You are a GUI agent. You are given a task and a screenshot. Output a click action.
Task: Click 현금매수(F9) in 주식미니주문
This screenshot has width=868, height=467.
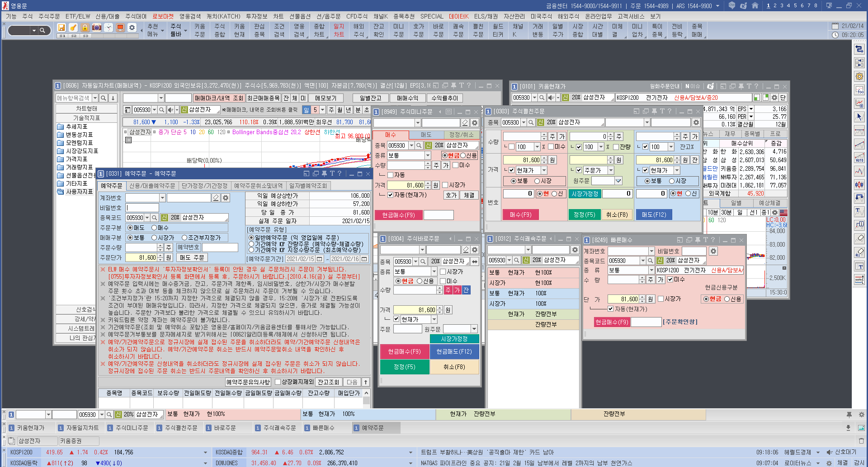[398, 215]
